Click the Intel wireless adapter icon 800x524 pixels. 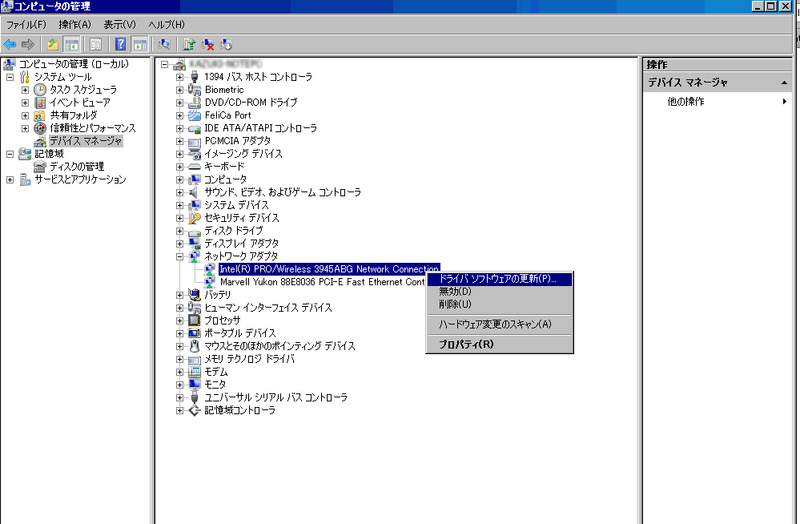coord(210,269)
